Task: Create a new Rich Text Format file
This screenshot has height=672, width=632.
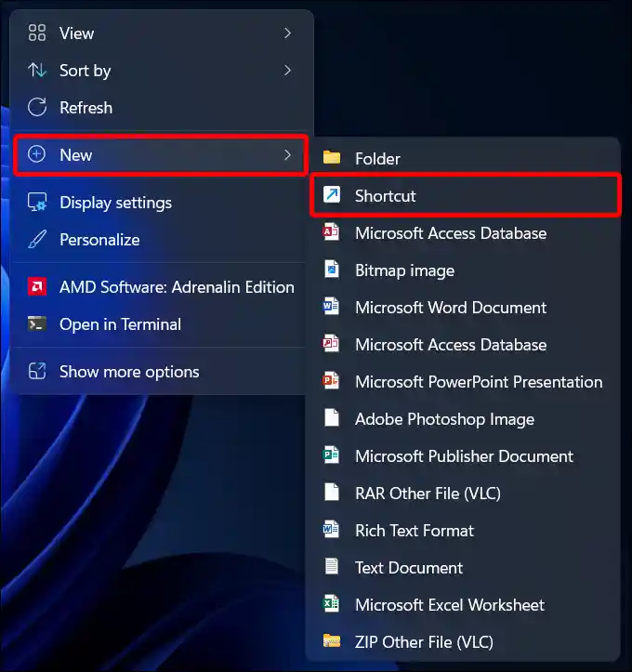Action: coord(463,530)
